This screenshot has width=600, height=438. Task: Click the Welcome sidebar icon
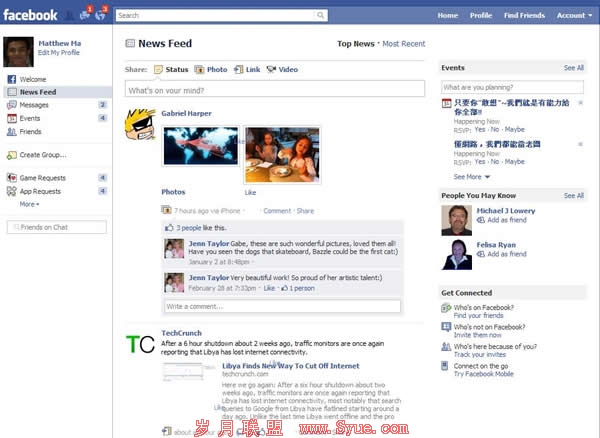point(11,79)
